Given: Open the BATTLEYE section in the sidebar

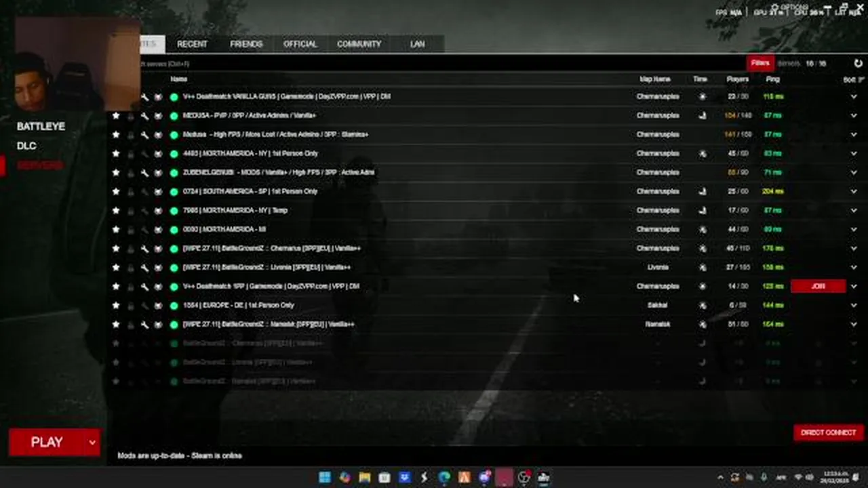Looking at the screenshot, I should pos(41,126).
